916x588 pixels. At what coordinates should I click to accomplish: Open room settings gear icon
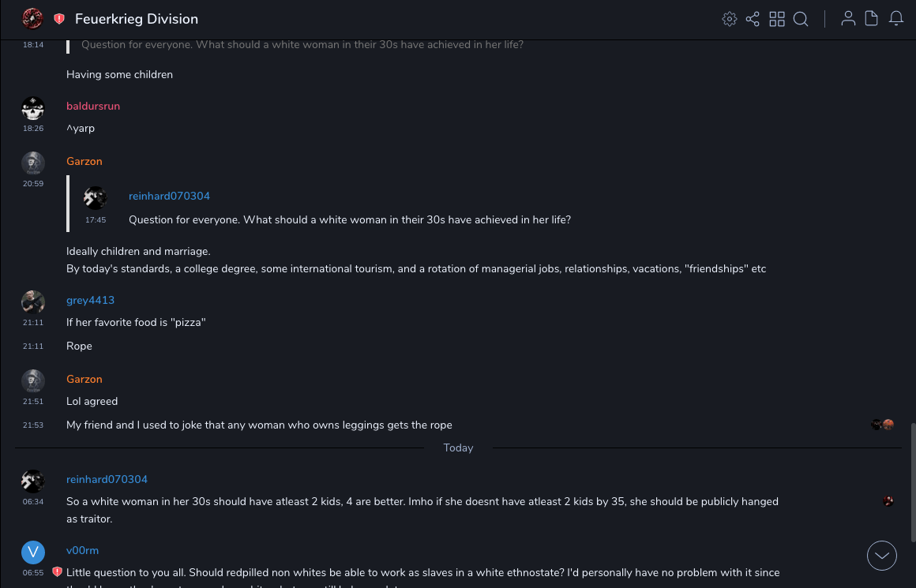(730, 19)
